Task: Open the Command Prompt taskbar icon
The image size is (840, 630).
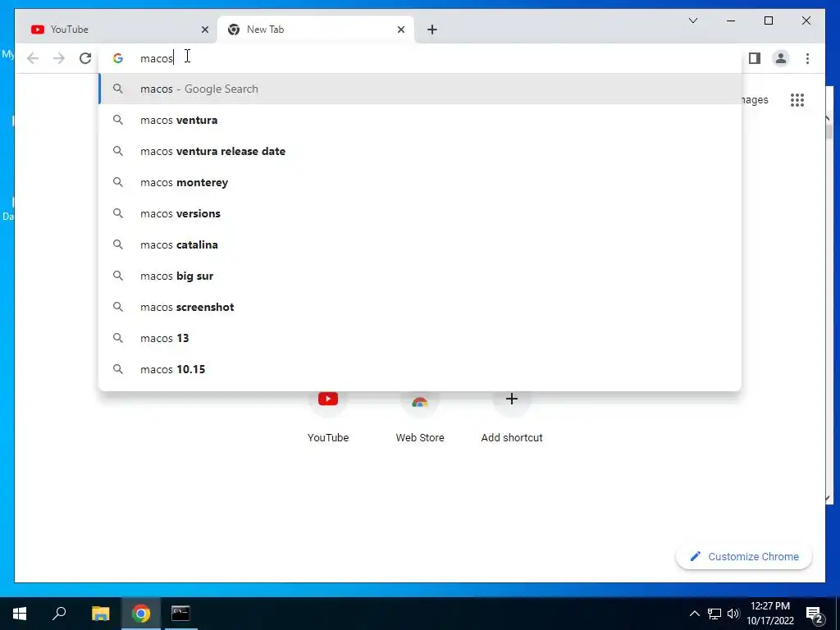Action: tap(180, 614)
